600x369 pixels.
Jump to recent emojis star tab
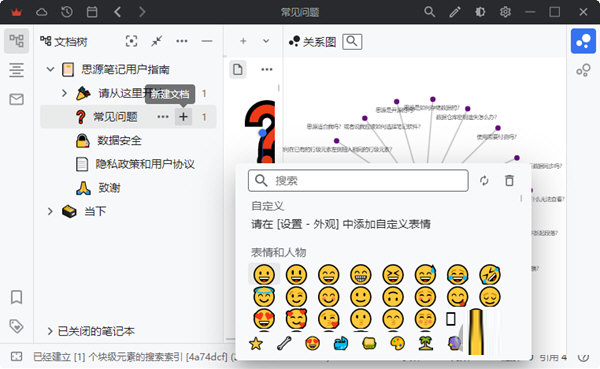tap(256, 343)
